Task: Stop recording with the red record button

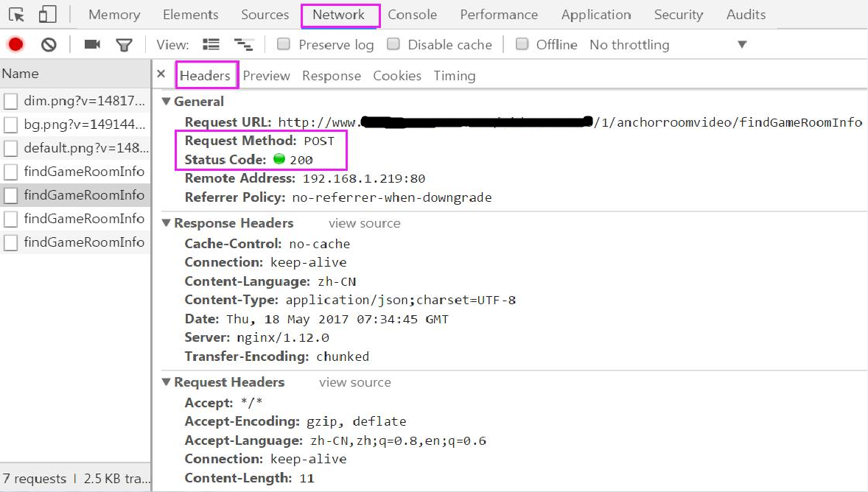Action: 15,45
